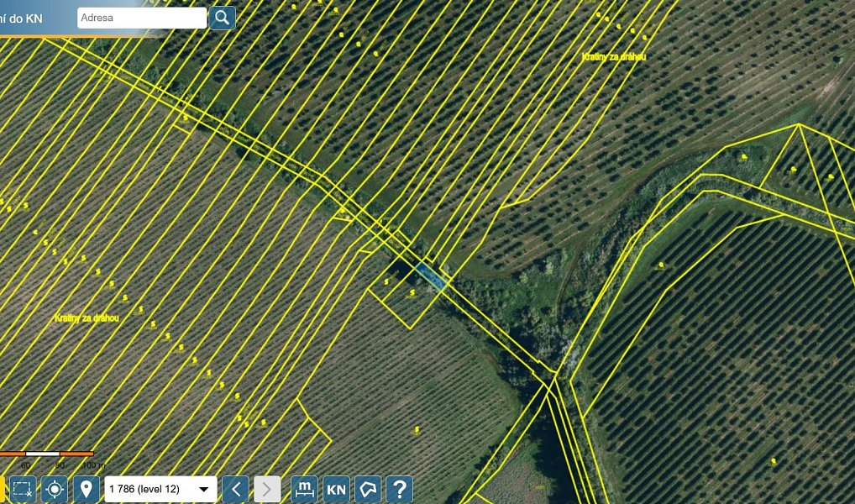This screenshot has height=504, width=855.
Task: Go to previous map view
Action: coord(235,489)
